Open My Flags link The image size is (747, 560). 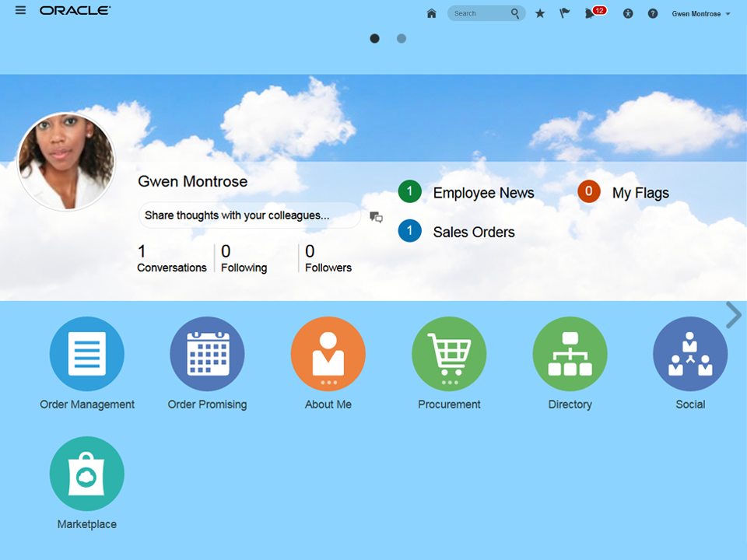(640, 193)
